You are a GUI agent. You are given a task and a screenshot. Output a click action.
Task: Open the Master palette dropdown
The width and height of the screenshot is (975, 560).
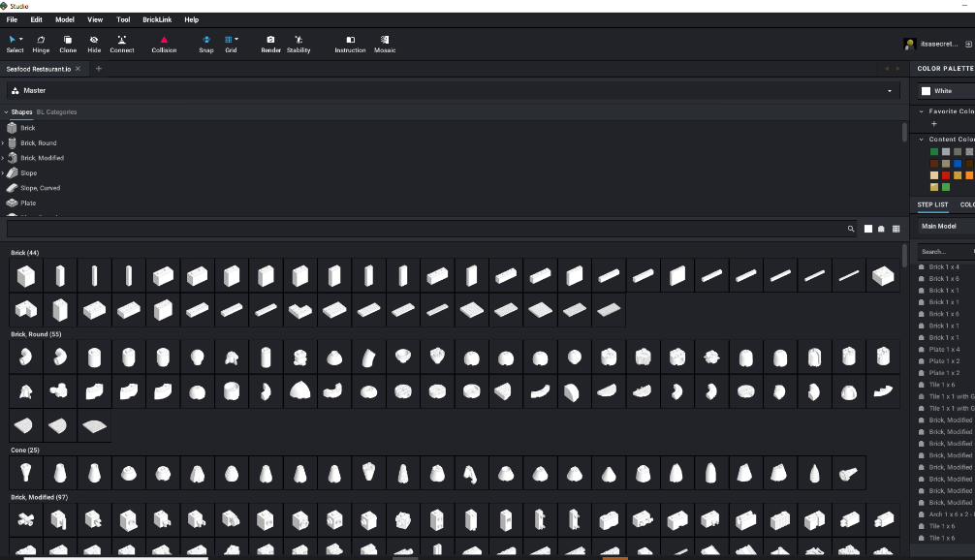tap(454, 91)
